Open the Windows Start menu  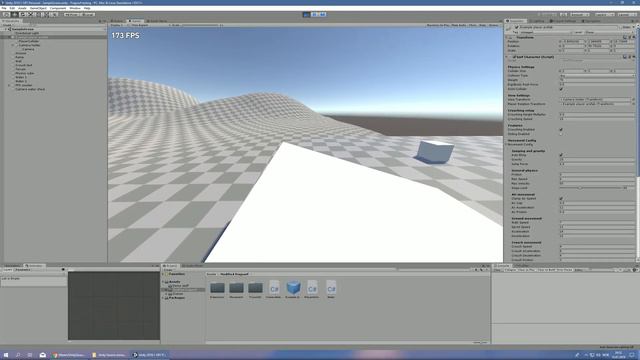[6, 355]
